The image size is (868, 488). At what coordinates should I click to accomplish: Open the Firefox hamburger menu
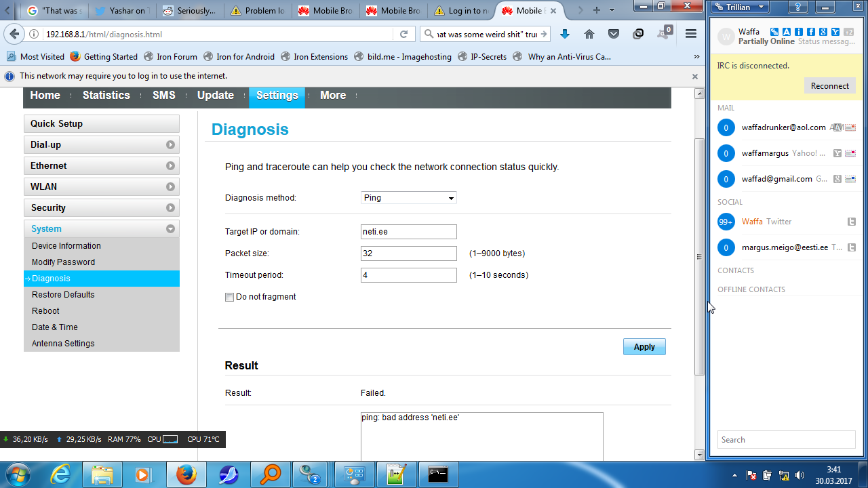(691, 34)
